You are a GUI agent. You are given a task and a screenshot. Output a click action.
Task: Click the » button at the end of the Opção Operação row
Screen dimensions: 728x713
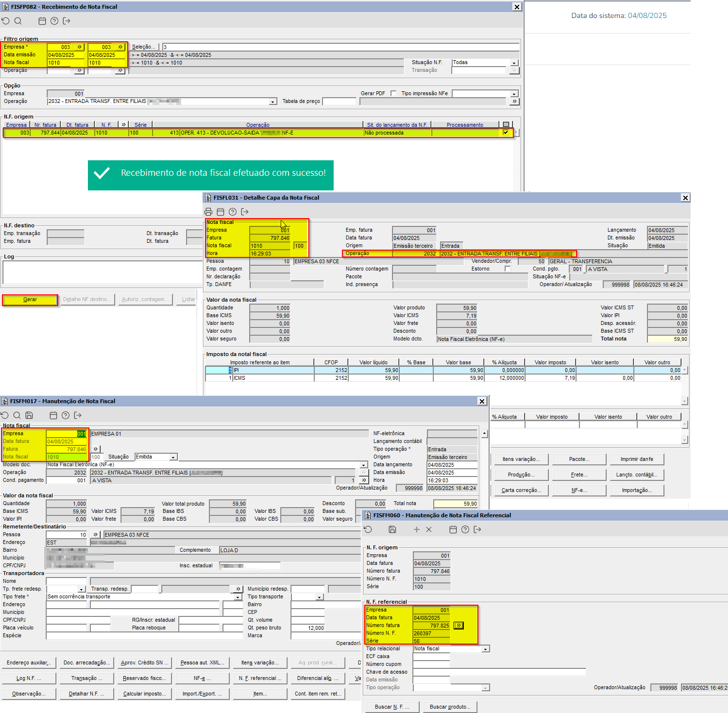pos(514,102)
